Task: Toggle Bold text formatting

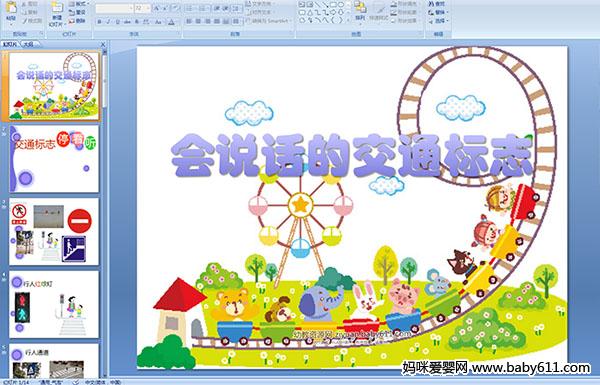Action: pos(99,22)
